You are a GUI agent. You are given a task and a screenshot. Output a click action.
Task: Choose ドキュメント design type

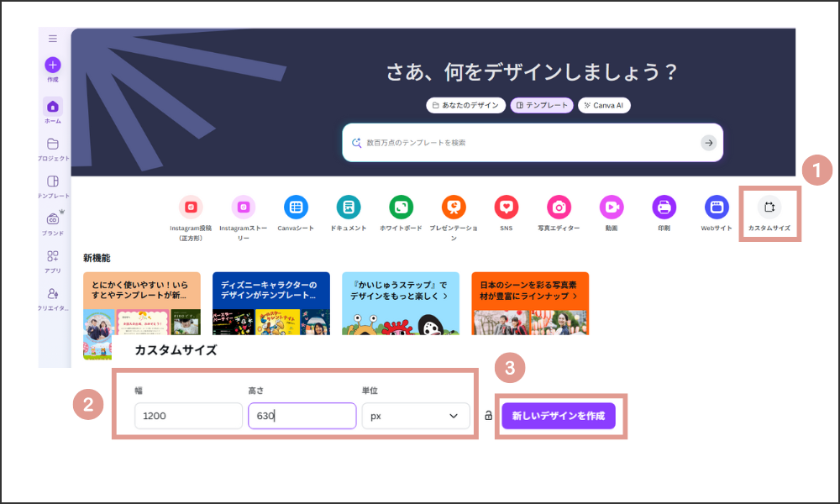pos(349,213)
